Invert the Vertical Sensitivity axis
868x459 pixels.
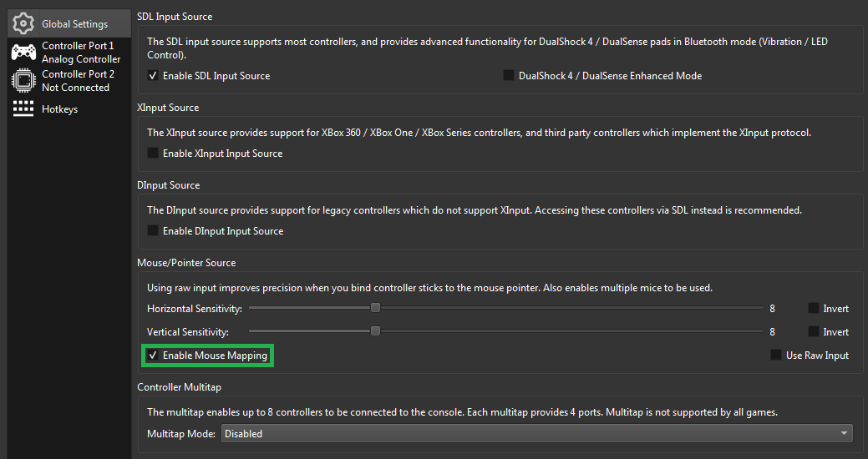[x=813, y=332]
